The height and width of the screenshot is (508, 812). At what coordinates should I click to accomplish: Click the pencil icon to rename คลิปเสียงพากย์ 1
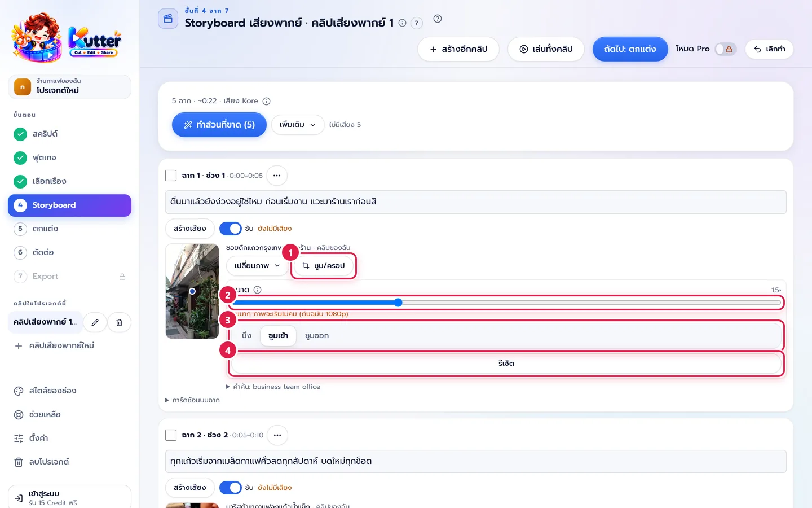(x=95, y=322)
